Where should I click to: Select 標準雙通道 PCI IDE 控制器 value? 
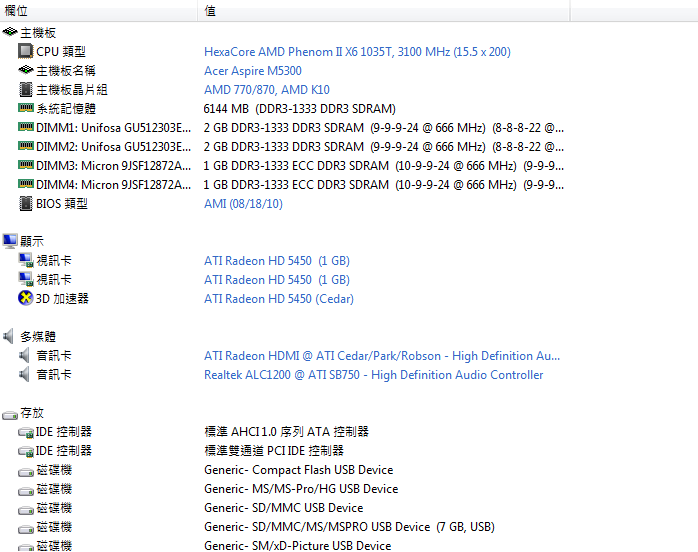(x=274, y=451)
